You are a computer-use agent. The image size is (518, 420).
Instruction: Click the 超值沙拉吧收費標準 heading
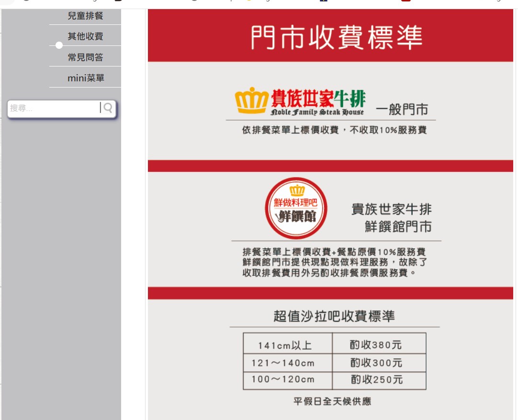click(x=334, y=316)
